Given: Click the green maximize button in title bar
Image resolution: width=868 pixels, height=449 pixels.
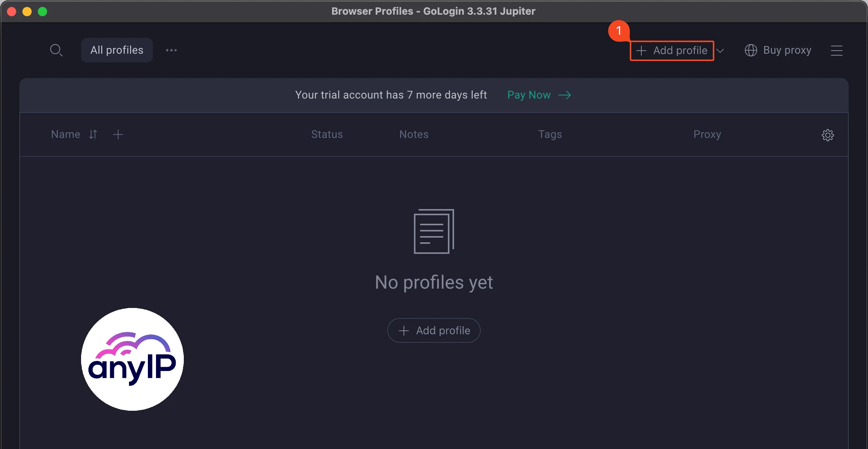Looking at the screenshot, I should (42, 11).
